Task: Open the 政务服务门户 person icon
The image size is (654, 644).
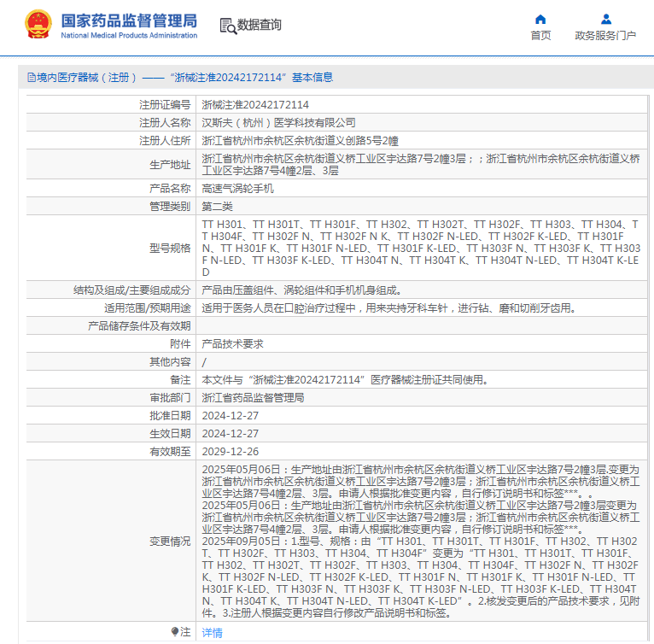Action: tap(606, 19)
